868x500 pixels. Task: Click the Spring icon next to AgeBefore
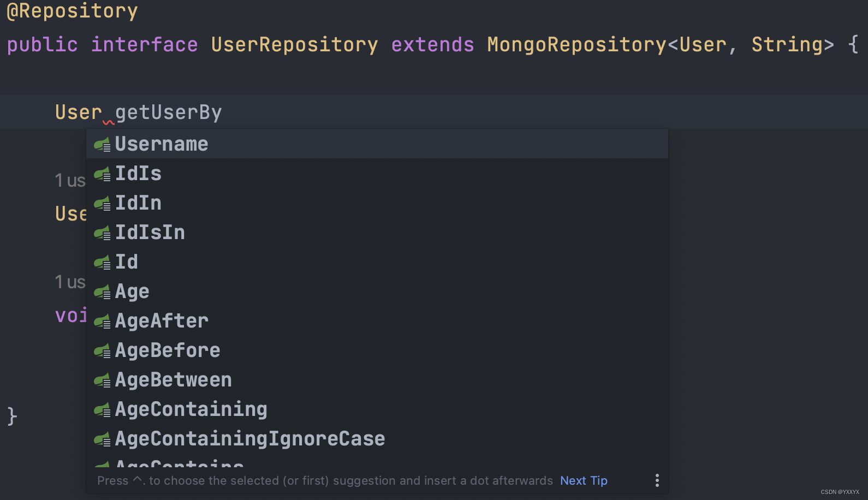tap(102, 351)
